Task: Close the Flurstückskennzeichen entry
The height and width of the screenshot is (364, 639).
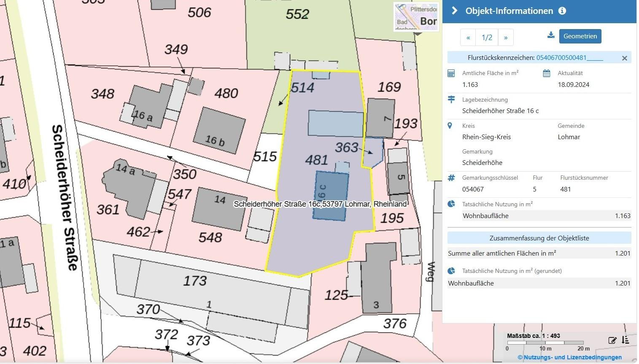Action: [625, 58]
